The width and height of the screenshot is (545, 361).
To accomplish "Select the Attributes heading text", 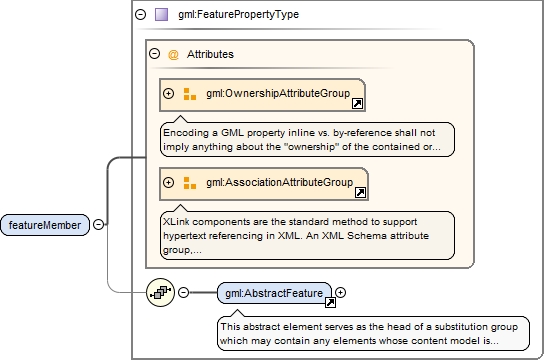I will (210, 54).
